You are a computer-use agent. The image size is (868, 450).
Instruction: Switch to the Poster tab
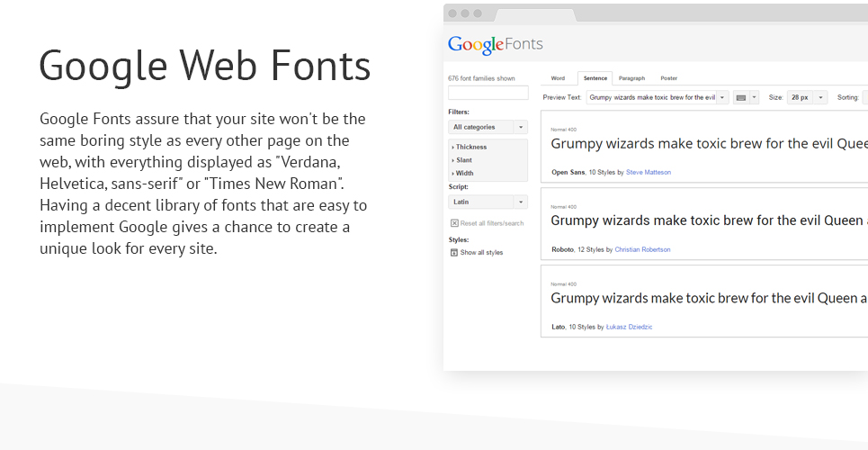[x=668, y=78]
